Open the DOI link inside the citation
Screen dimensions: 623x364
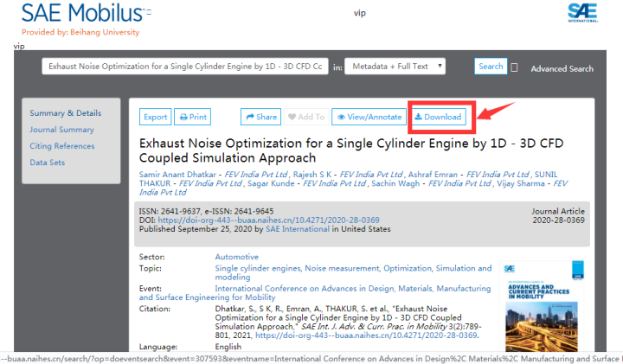[x=366, y=335]
